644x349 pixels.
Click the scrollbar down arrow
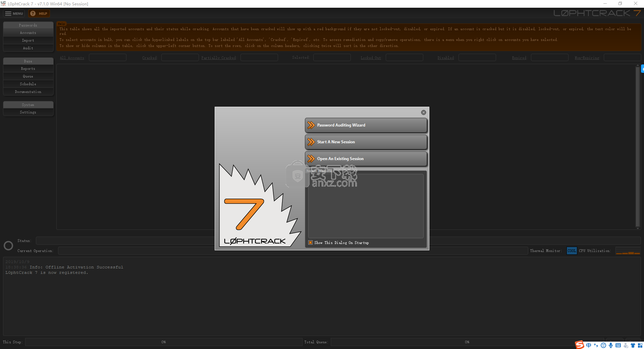pyautogui.click(x=638, y=228)
